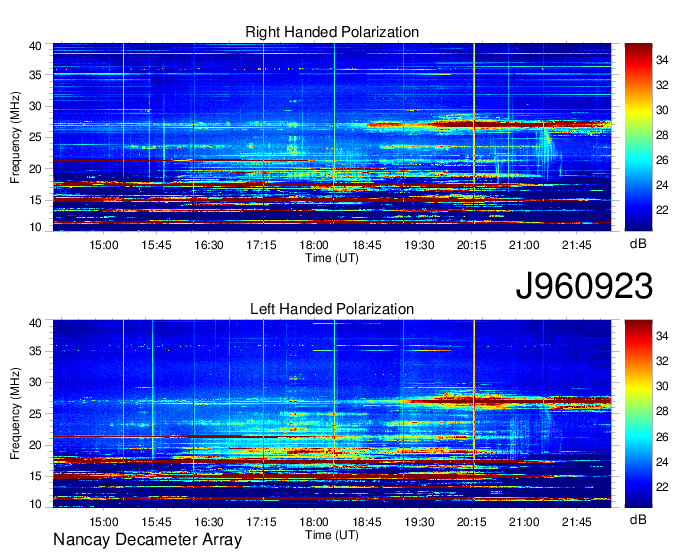The width and height of the screenshot is (680, 552).
Task: Click the "18:00" time tick under Right Handed plot
Action: [x=314, y=245]
